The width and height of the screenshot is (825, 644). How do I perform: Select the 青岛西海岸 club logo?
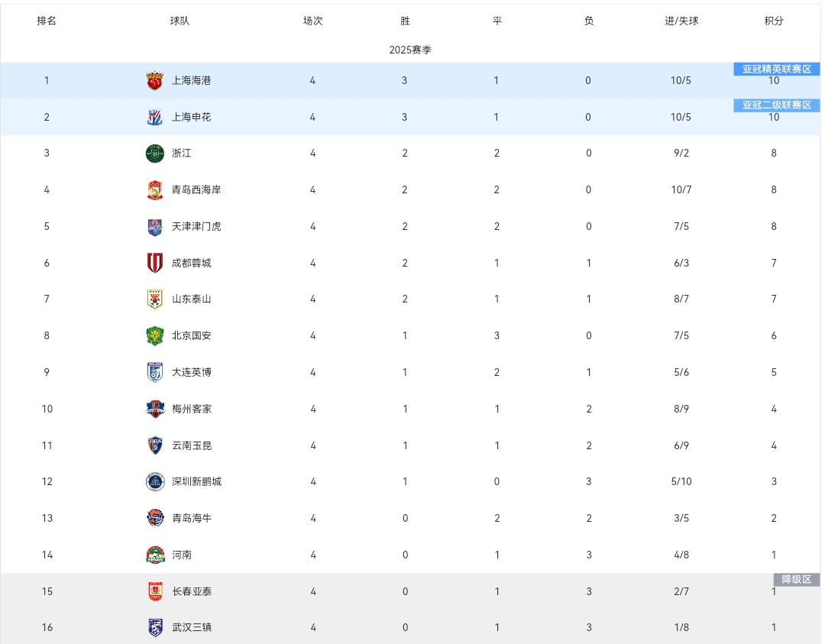(x=154, y=190)
